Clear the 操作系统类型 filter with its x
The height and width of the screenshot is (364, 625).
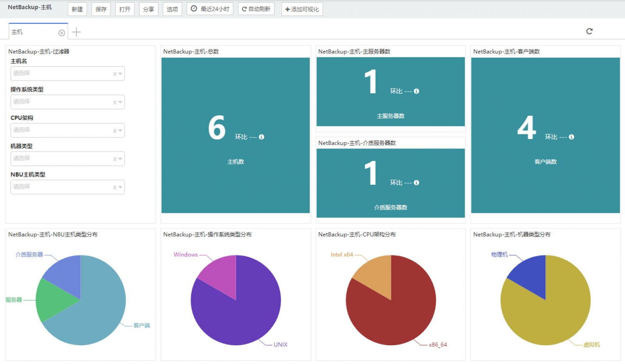point(115,102)
